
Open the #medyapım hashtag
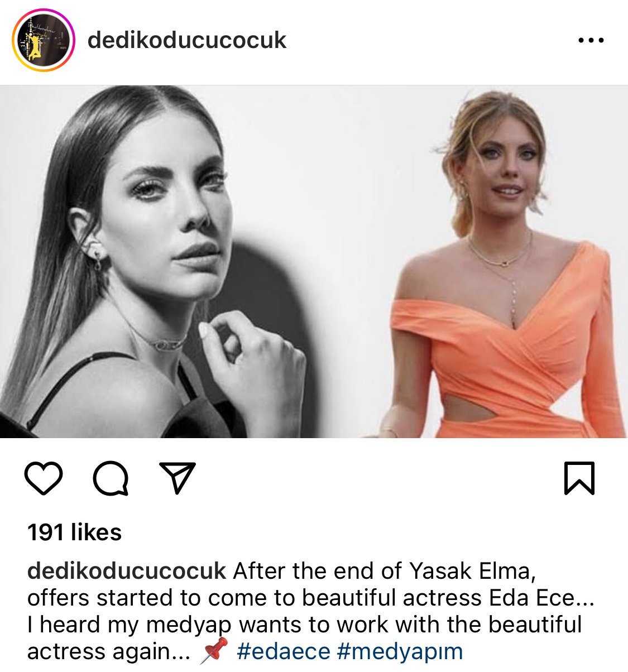tap(400, 651)
